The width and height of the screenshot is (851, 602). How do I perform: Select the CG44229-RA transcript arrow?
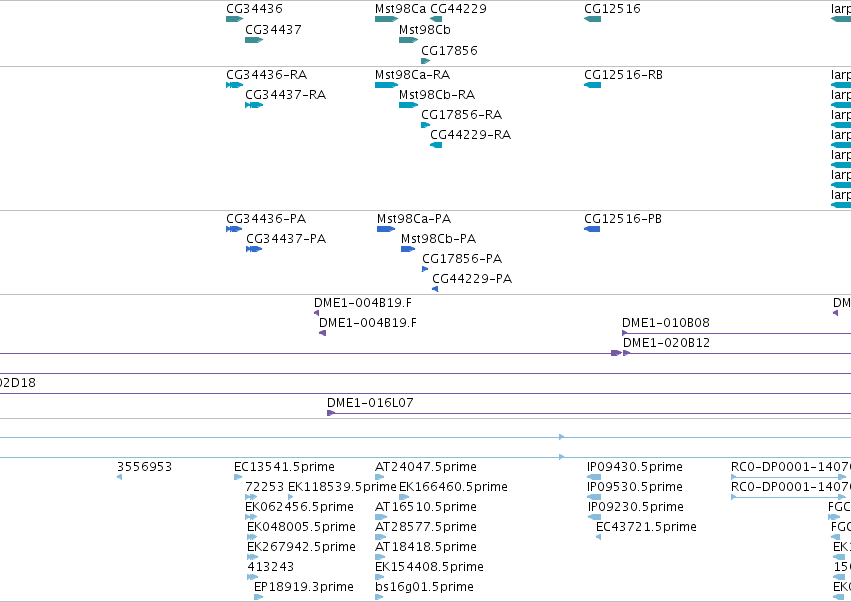436,145
